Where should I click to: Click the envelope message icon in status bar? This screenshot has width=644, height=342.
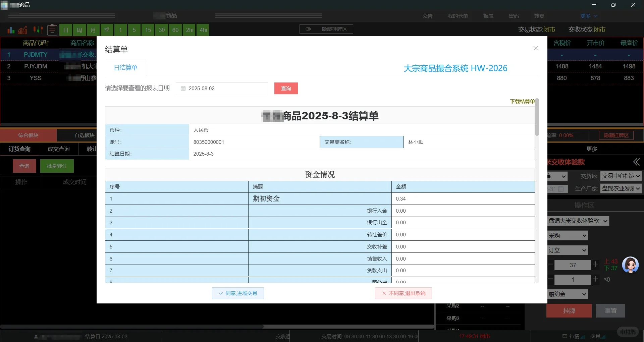565,336
